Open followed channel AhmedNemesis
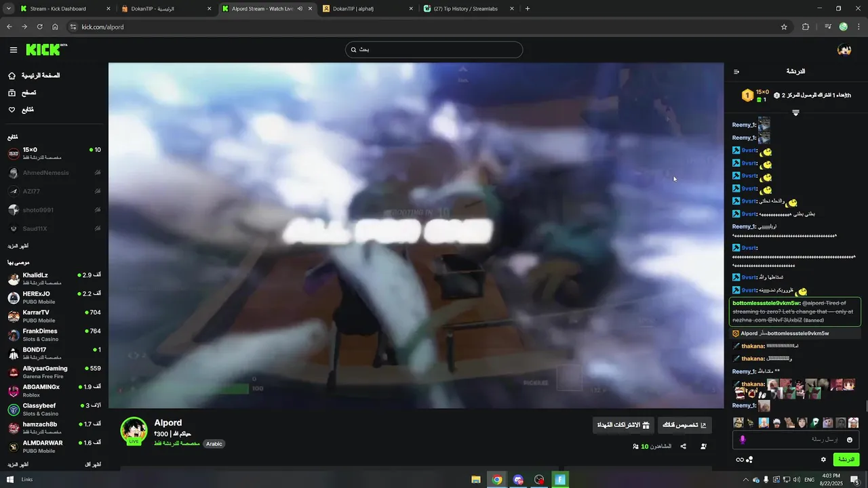Image resolution: width=868 pixels, height=488 pixels. point(54,173)
